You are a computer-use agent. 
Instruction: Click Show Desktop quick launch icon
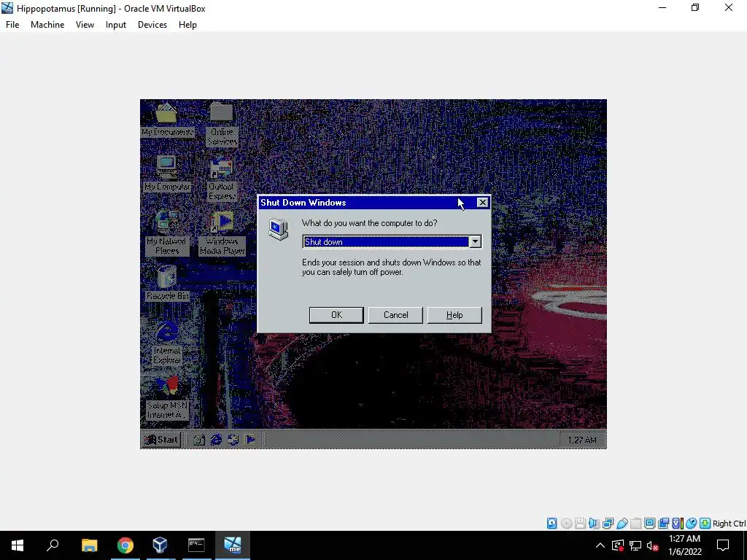198,440
